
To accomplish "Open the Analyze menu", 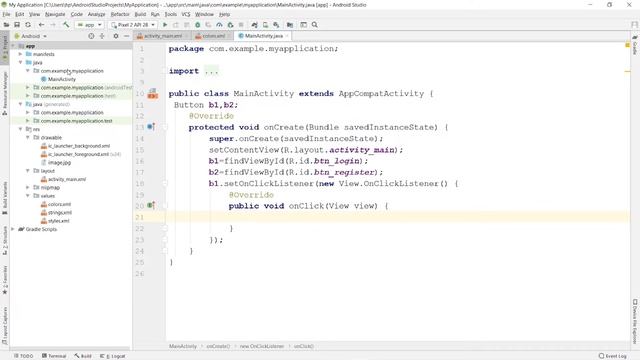I will point(97,14).
